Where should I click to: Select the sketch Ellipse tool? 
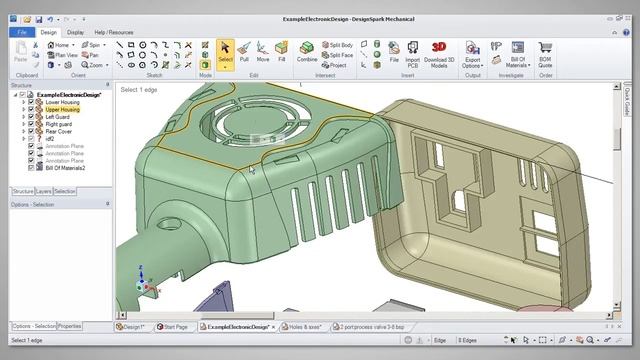[131, 65]
